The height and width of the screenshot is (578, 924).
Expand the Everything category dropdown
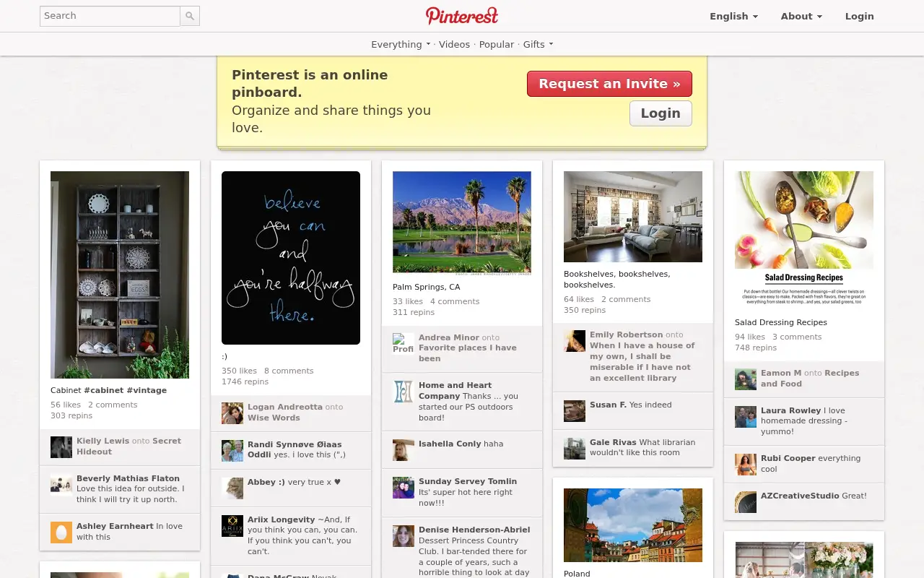click(401, 44)
